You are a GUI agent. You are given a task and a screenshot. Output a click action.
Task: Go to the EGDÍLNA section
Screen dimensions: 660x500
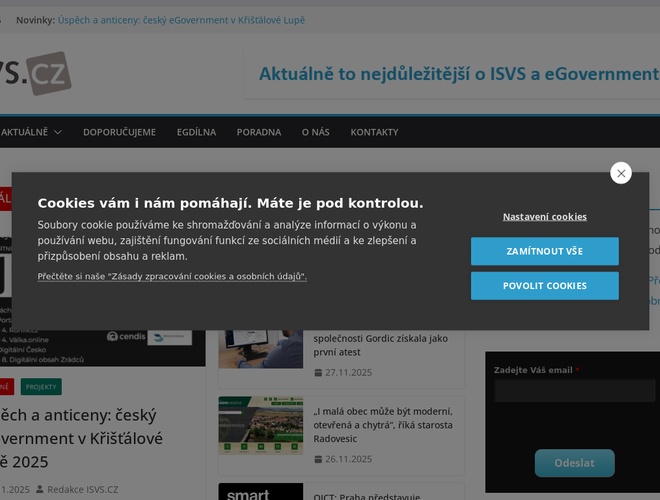pyautogui.click(x=196, y=132)
